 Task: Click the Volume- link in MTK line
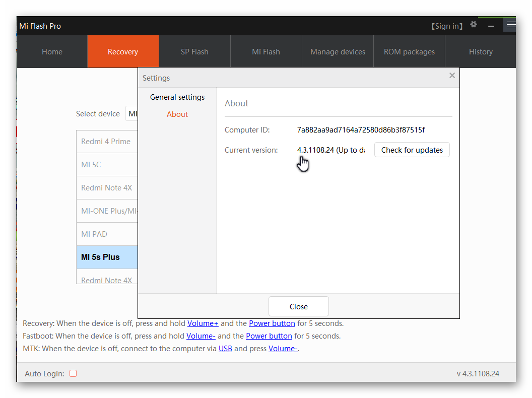[283, 349]
